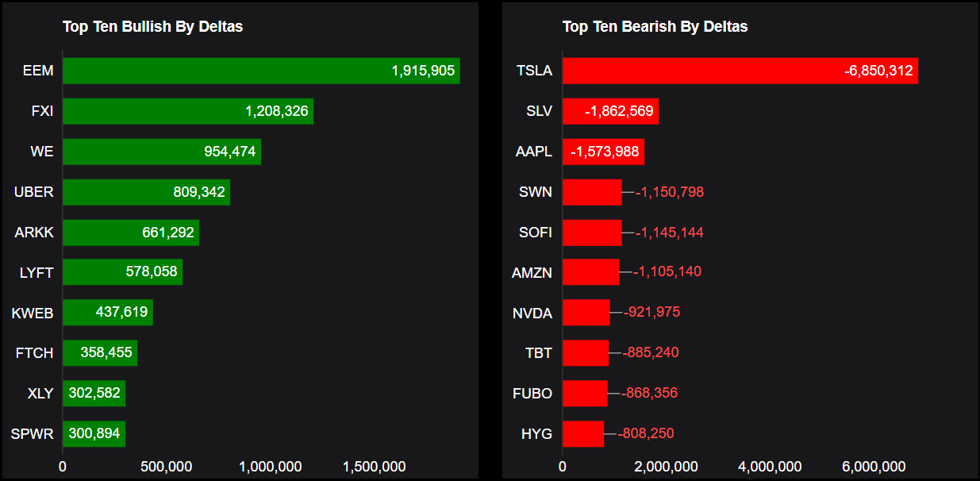Click the 6,000,000 axis tick label
Screen dimensions: 980x481
click(x=874, y=467)
